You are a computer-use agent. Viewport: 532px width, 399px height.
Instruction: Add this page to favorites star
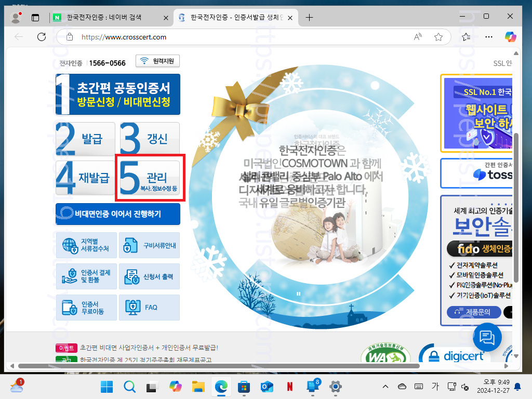(x=438, y=37)
